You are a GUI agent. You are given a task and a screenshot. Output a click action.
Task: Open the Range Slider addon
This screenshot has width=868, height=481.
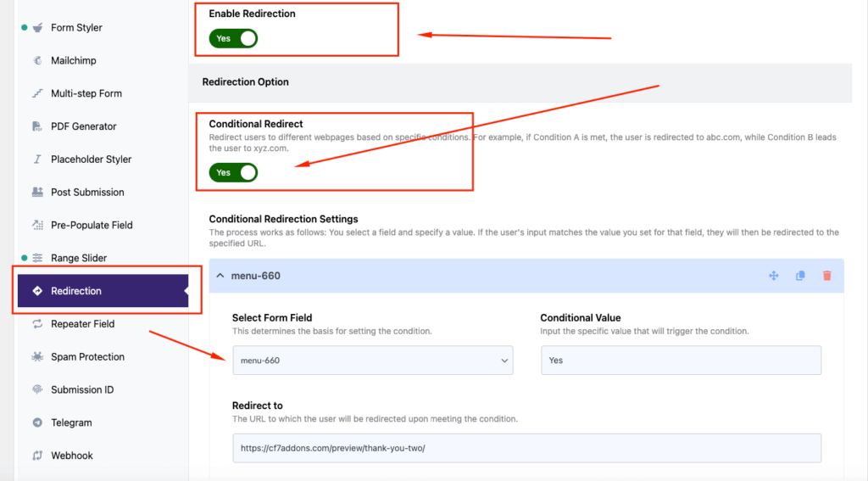point(79,258)
